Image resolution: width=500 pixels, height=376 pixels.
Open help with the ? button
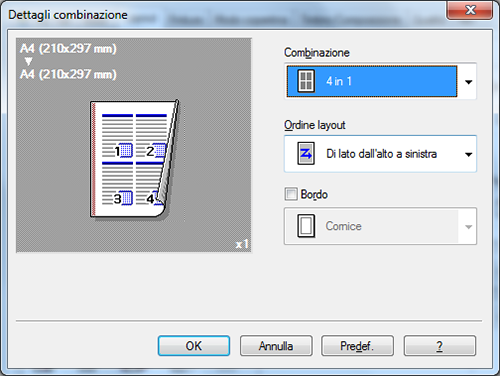click(440, 346)
